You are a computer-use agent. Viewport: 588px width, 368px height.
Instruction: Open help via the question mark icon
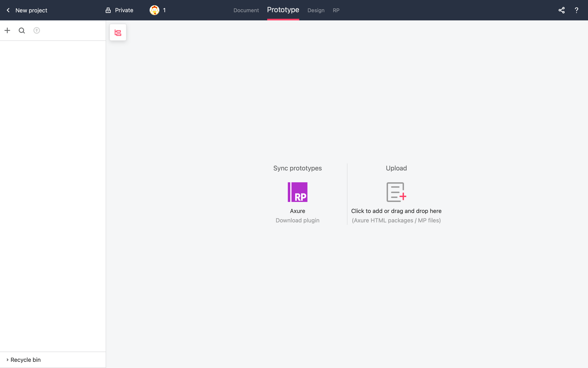(x=577, y=10)
